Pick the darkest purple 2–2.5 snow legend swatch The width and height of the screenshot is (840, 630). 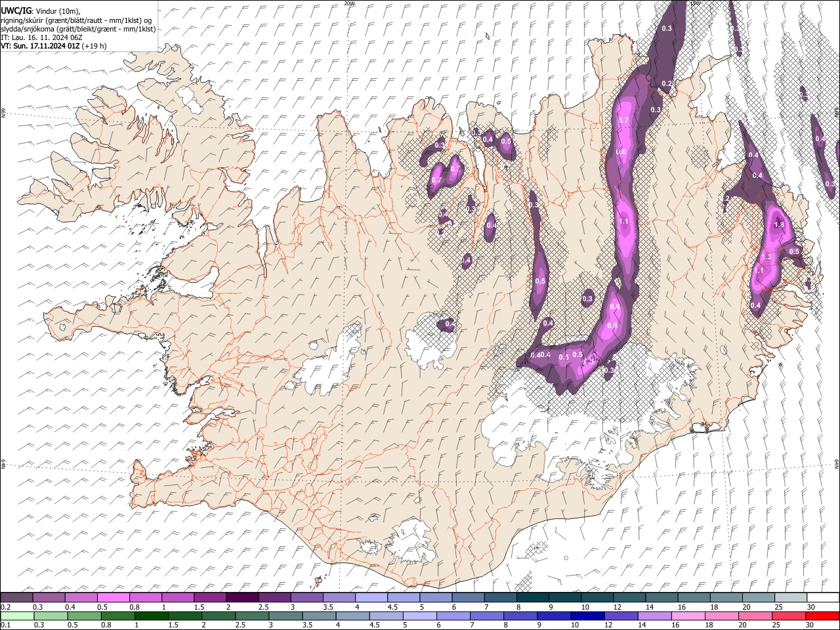point(243,597)
